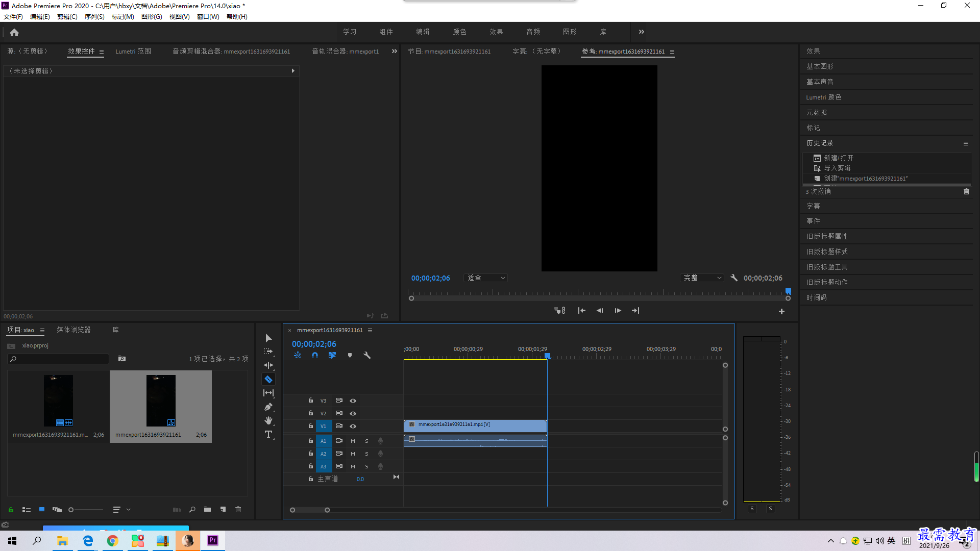980x551 pixels.
Task: Select the Ripple Edit tool
Action: tap(268, 365)
